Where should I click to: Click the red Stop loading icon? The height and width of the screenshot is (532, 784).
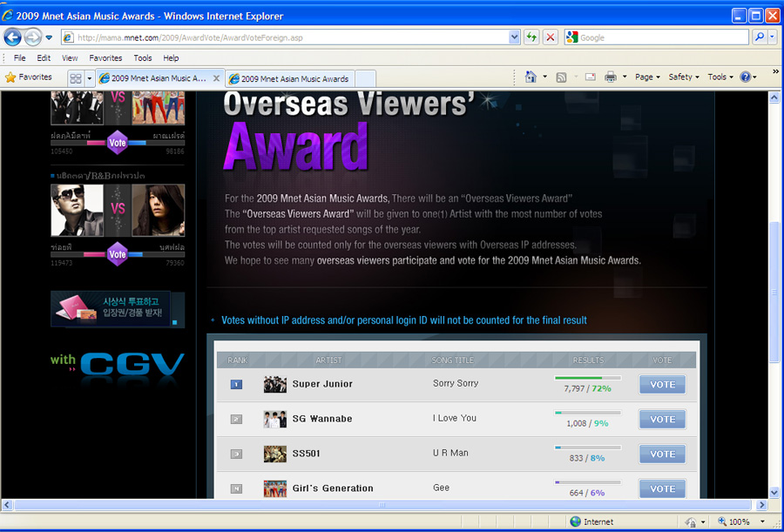[551, 37]
